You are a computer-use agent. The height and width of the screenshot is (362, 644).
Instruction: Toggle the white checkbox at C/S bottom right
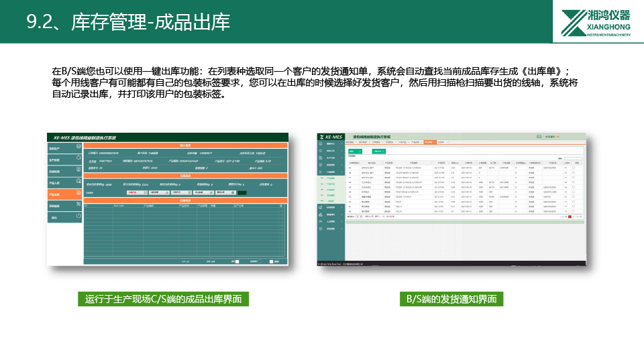(270, 261)
